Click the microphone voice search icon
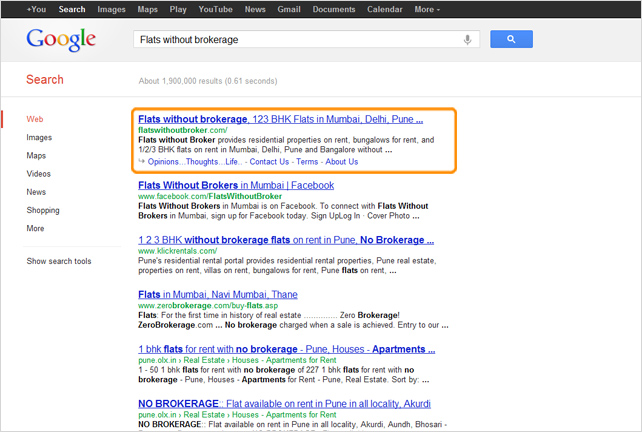 (x=467, y=40)
